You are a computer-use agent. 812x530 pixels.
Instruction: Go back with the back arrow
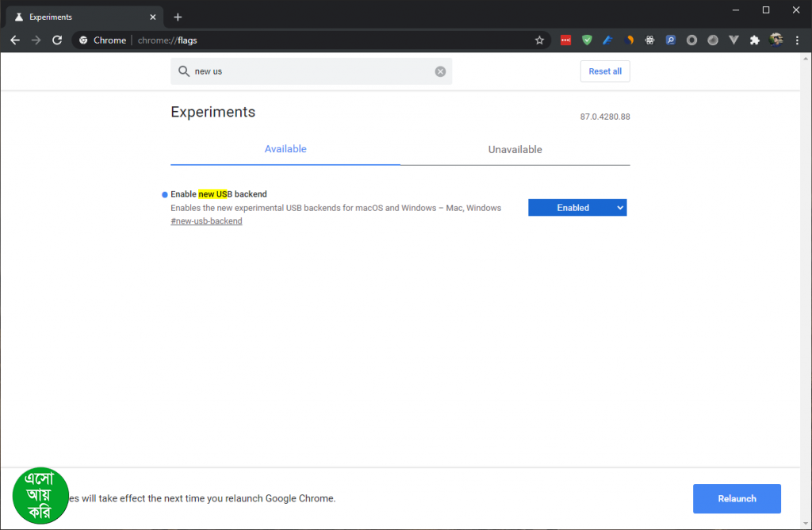pyautogui.click(x=15, y=40)
